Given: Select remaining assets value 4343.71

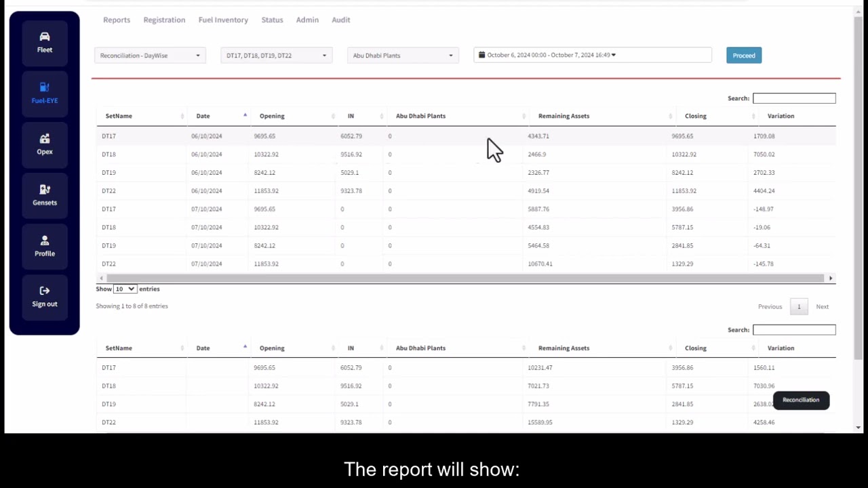Looking at the screenshot, I should pyautogui.click(x=538, y=136).
